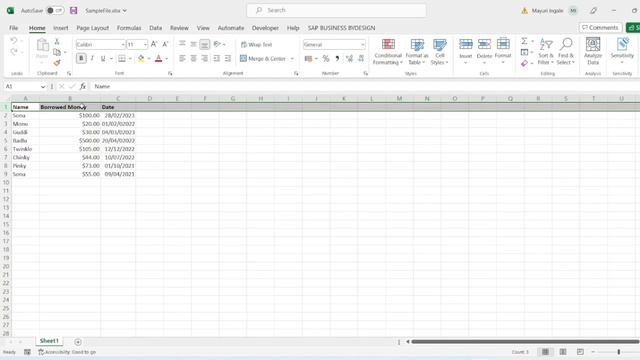Open the font size dropdown
Screen dimensions: 640x360
(x=145, y=44)
